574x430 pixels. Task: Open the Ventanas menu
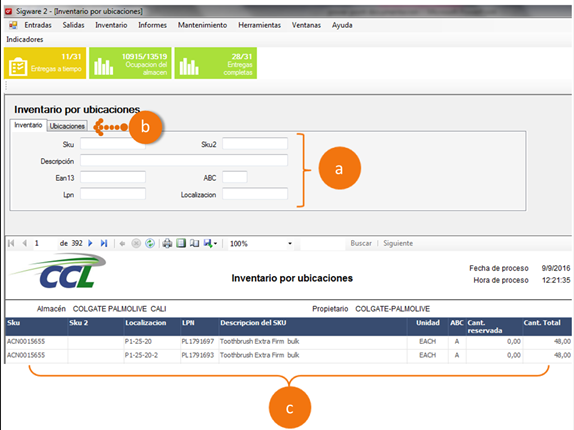(x=306, y=25)
